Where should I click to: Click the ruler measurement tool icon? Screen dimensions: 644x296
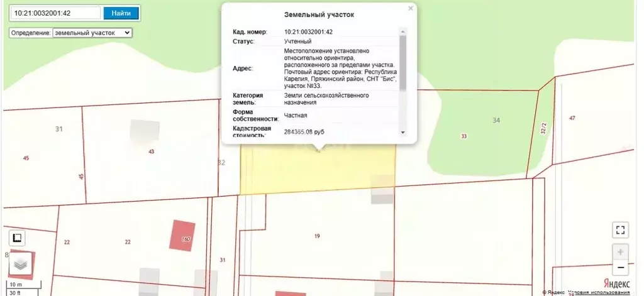[17, 238]
